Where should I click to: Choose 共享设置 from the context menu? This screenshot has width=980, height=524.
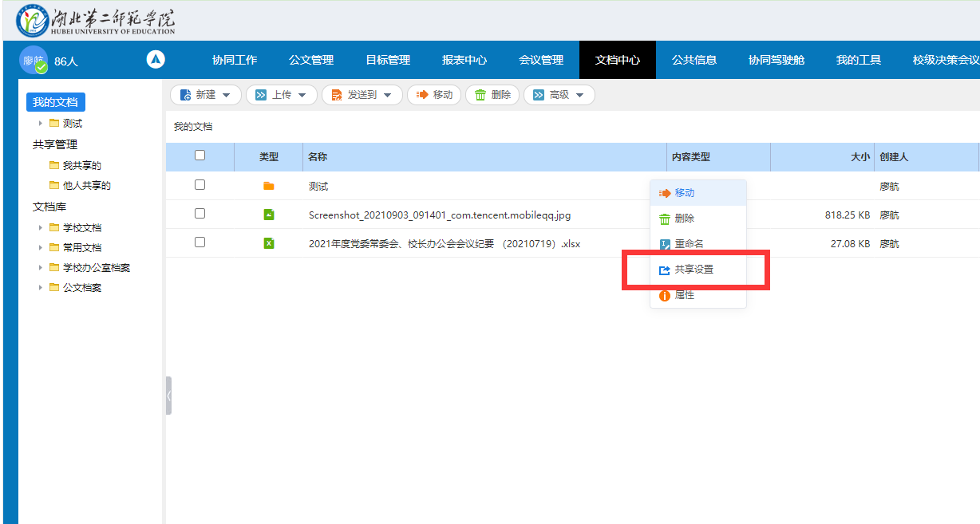point(694,270)
